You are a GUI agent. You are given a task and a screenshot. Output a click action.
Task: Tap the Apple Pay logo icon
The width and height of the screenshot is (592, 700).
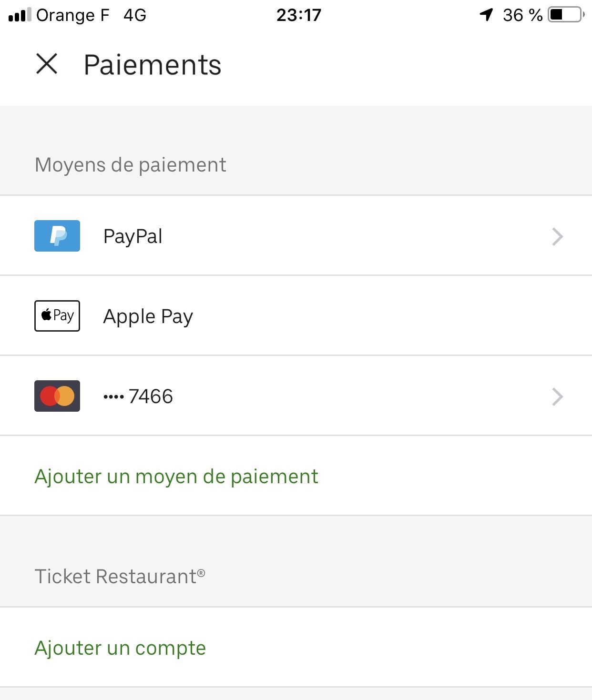57,316
